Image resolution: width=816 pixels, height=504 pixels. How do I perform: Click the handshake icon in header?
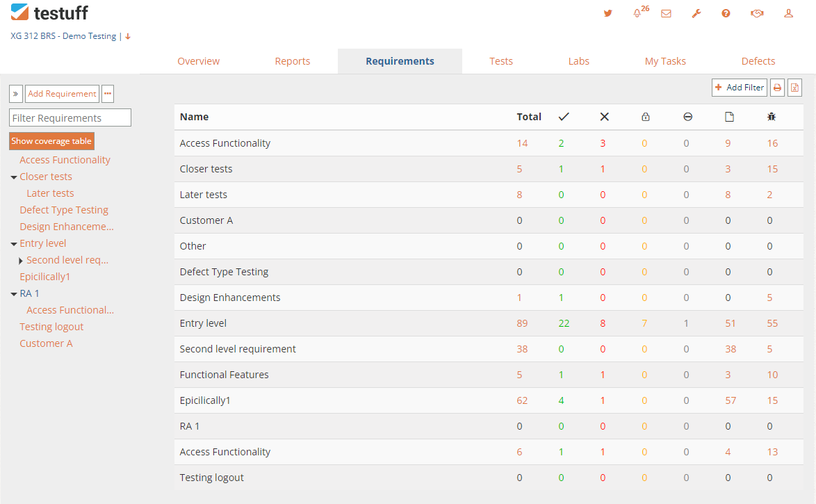tap(757, 13)
